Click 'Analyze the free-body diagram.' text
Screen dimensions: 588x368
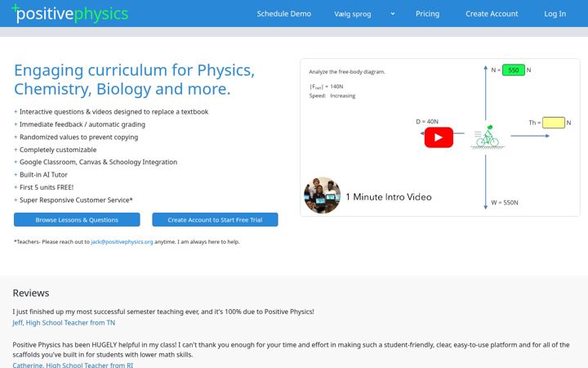tap(347, 72)
